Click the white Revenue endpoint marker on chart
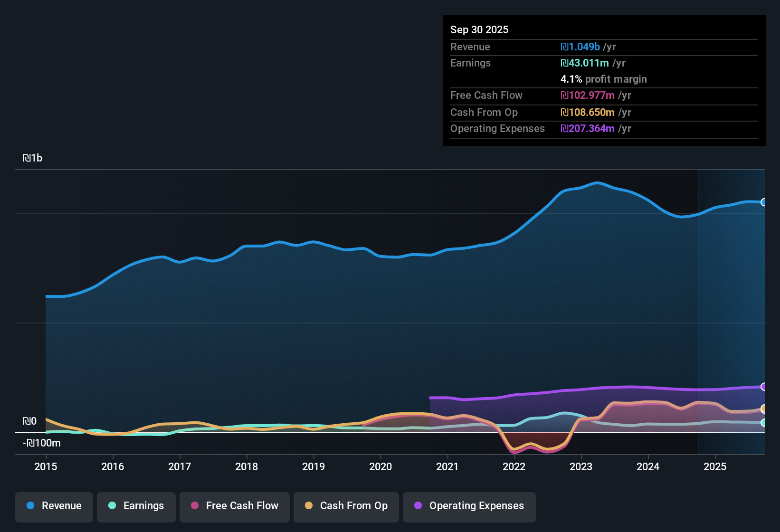The image size is (780, 532). tap(764, 203)
